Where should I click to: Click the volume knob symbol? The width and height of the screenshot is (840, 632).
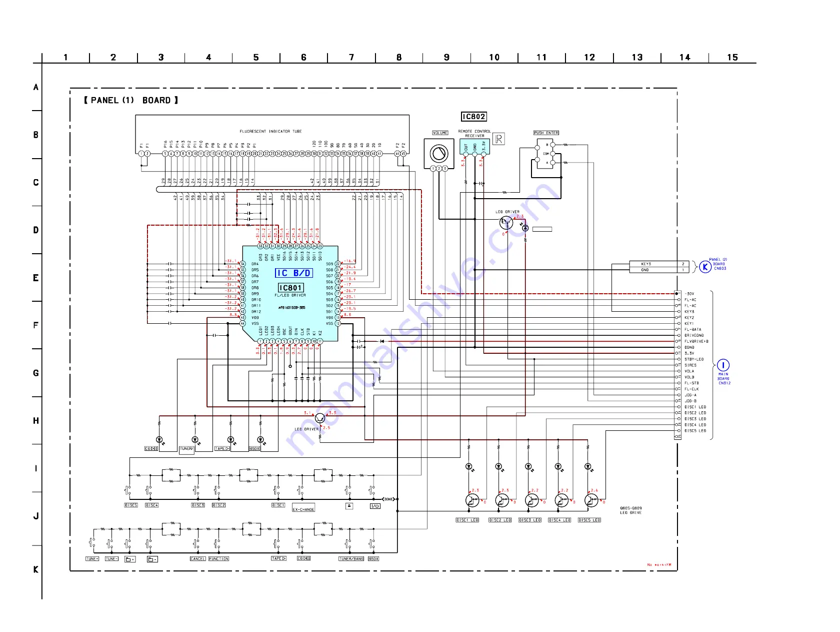pos(439,153)
